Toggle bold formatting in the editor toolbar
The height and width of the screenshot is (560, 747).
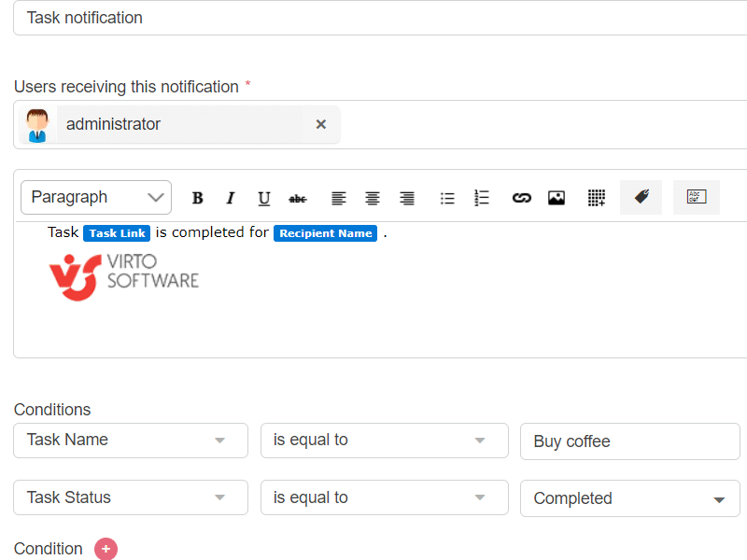coord(197,198)
